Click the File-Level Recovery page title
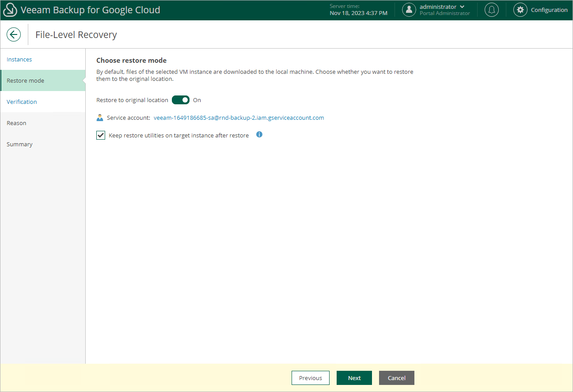 [x=76, y=34]
